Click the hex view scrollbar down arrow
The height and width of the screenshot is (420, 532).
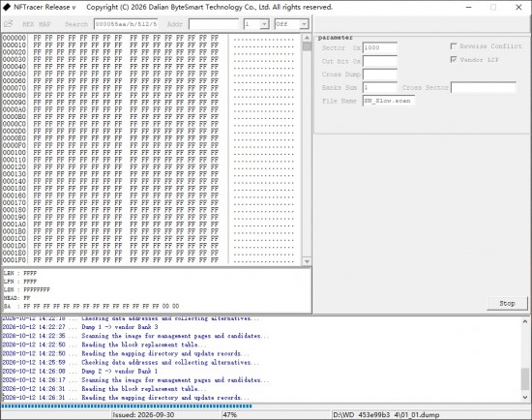pos(307,261)
